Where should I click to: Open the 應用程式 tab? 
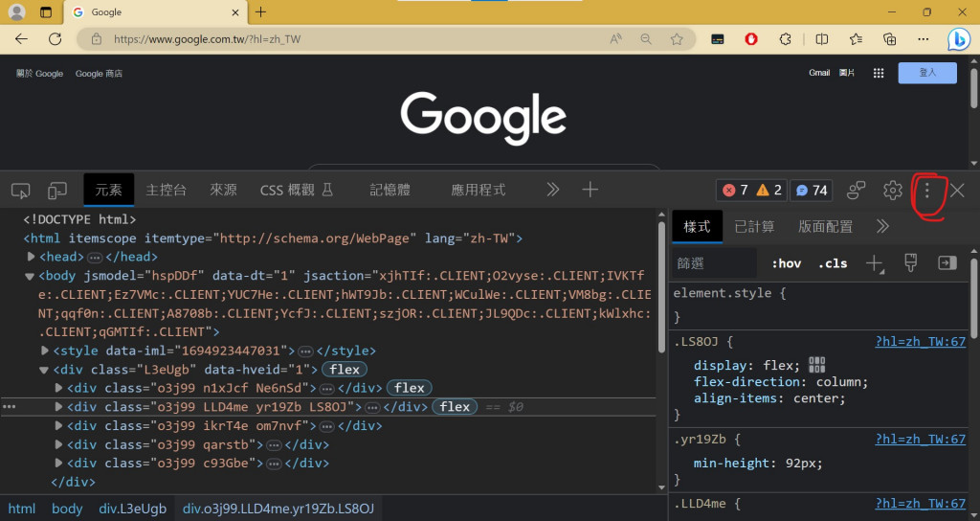pyautogui.click(x=479, y=191)
